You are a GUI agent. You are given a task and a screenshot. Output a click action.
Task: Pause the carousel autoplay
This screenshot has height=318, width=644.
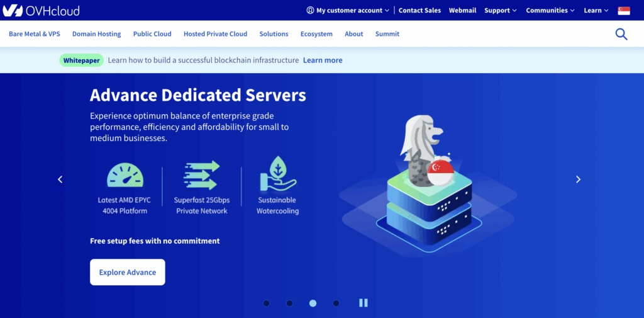coord(363,303)
